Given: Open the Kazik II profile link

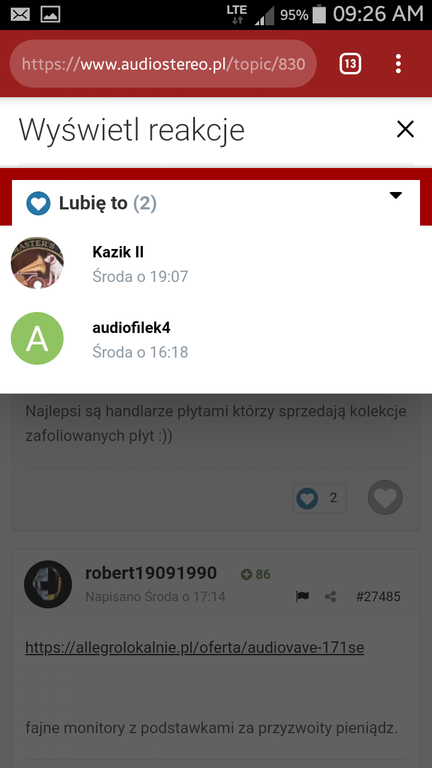Looking at the screenshot, I should [118, 252].
